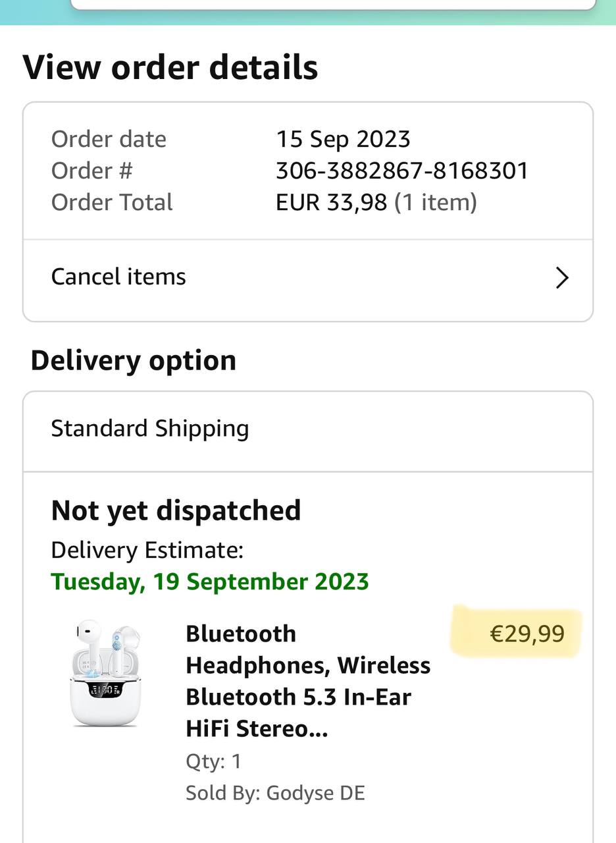The image size is (616, 843).
Task: Tap the Delivery Estimate label
Action: 147,550
